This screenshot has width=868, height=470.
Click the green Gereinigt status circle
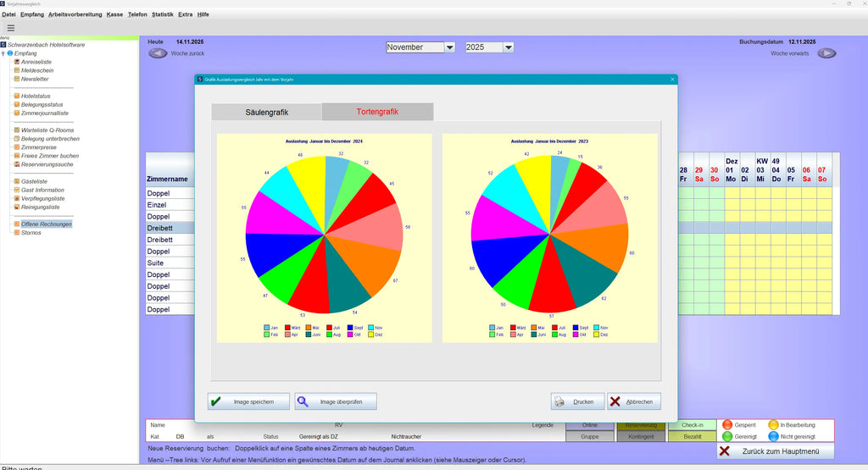[727, 436]
